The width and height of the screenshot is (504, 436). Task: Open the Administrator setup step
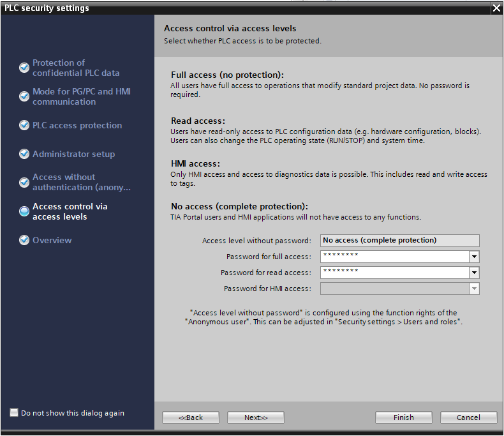(x=73, y=154)
